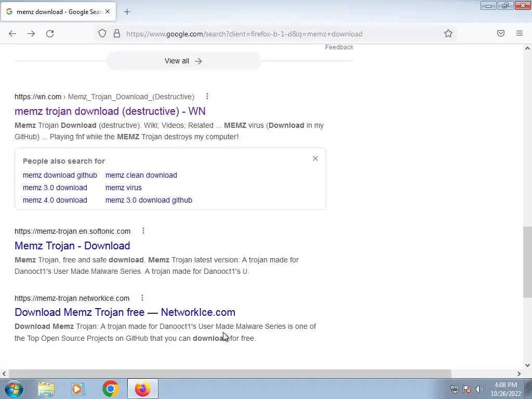Search for memz 3.0 download suggestion
Viewport: 532px width, 399px height.
coord(55,188)
